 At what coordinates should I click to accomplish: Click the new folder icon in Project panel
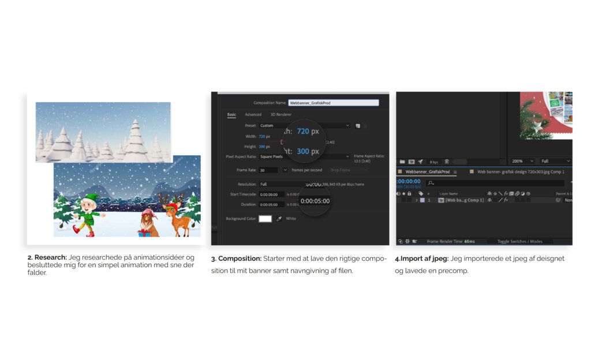click(402, 162)
